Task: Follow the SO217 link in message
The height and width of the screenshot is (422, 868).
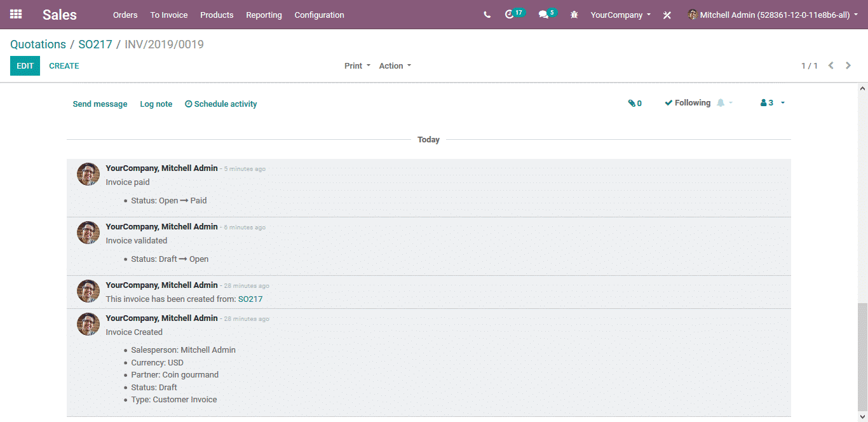Action: 250,299
